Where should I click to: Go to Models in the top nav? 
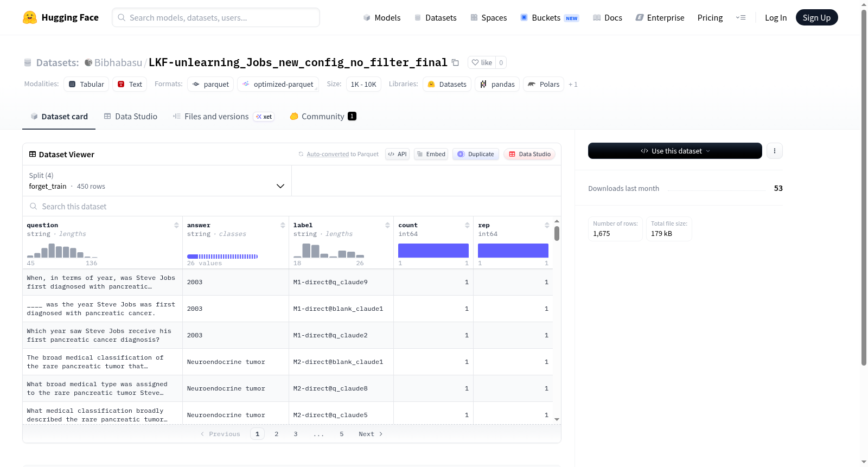pos(382,18)
